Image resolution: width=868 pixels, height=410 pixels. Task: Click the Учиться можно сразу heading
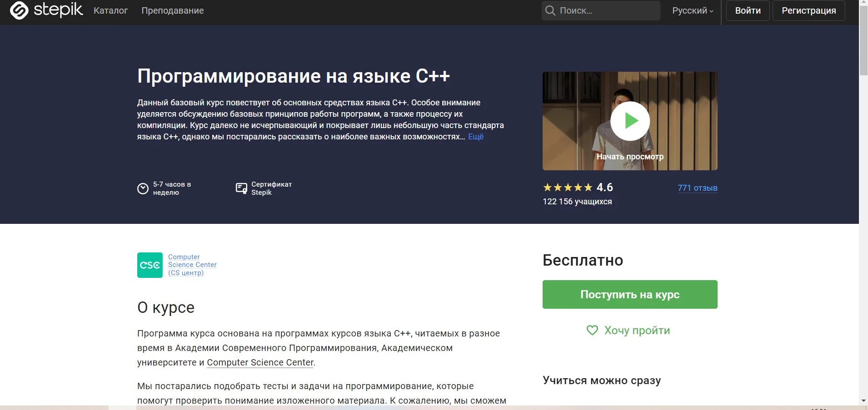(602, 380)
